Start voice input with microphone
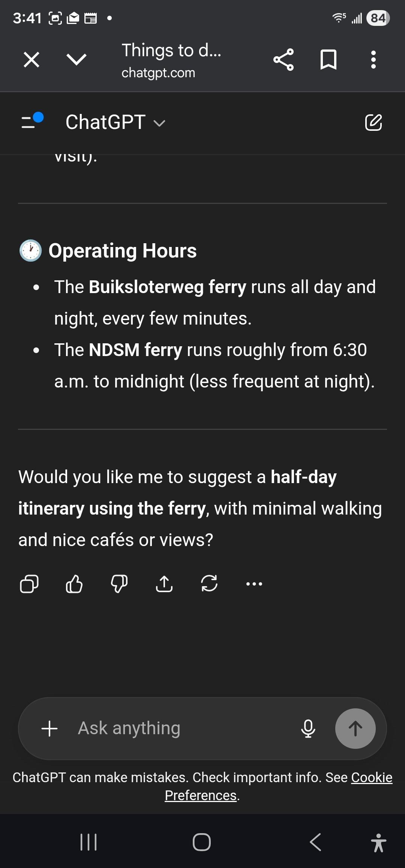Image resolution: width=405 pixels, height=868 pixels. click(x=308, y=729)
